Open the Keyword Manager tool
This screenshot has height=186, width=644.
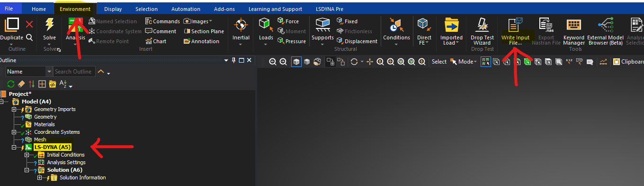[x=573, y=31]
